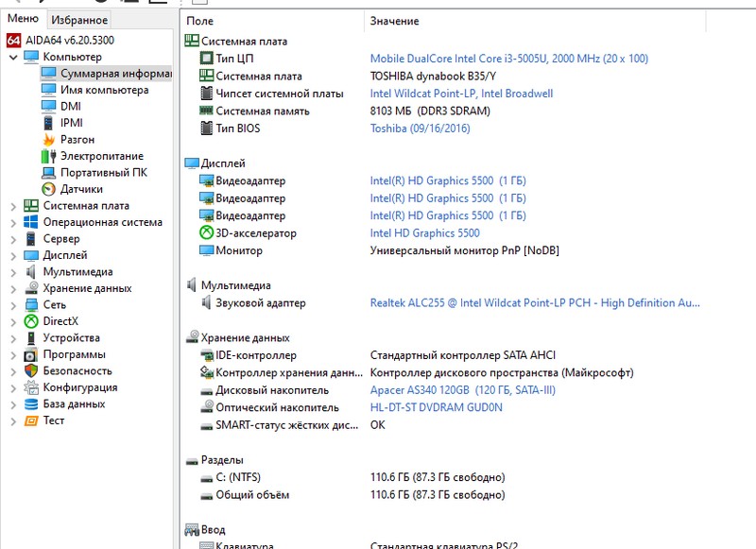Select the Мультимедиа speaker icon in tree
Screen dimensions: 756x549
31,272
